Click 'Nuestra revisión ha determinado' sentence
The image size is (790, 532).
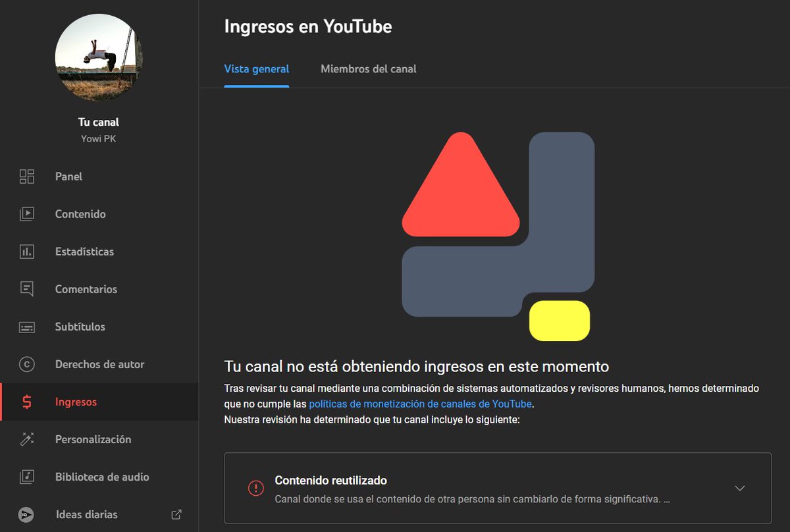[x=373, y=419]
